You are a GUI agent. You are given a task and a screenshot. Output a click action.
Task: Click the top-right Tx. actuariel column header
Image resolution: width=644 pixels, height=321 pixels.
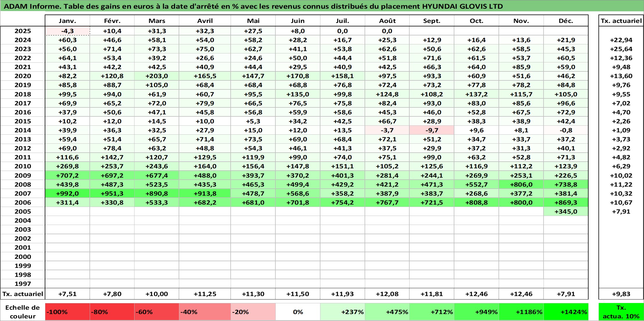click(621, 21)
